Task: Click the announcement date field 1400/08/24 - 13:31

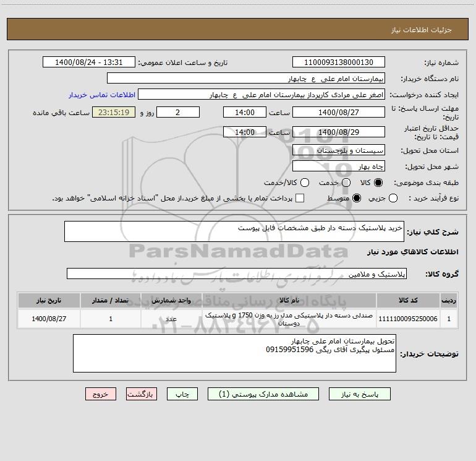Action: (88, 62)
